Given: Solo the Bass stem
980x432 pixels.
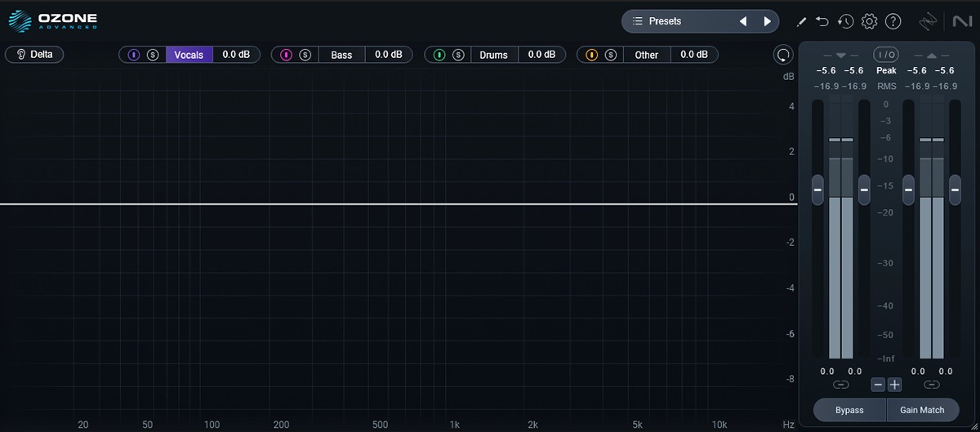Looking at the screenshot, I should coord(305,55).
